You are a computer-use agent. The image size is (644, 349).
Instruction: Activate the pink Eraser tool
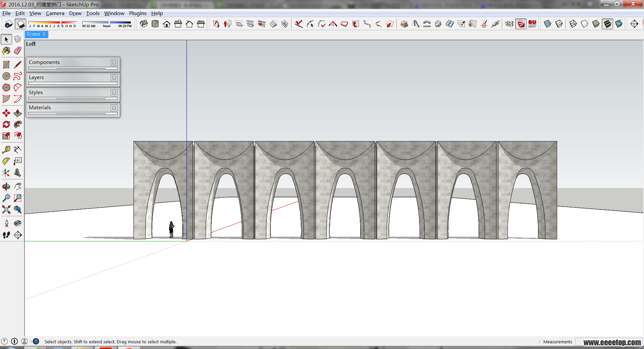coord(18,51)
